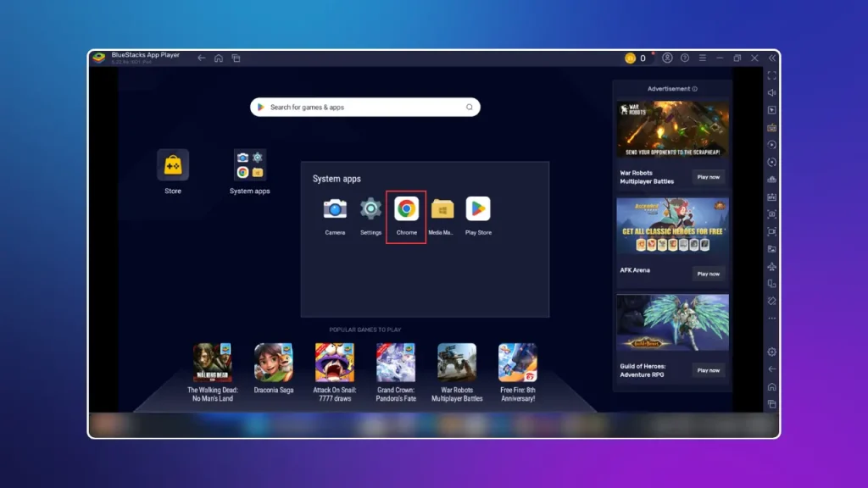Focus the Search for games & apps field

364,108
